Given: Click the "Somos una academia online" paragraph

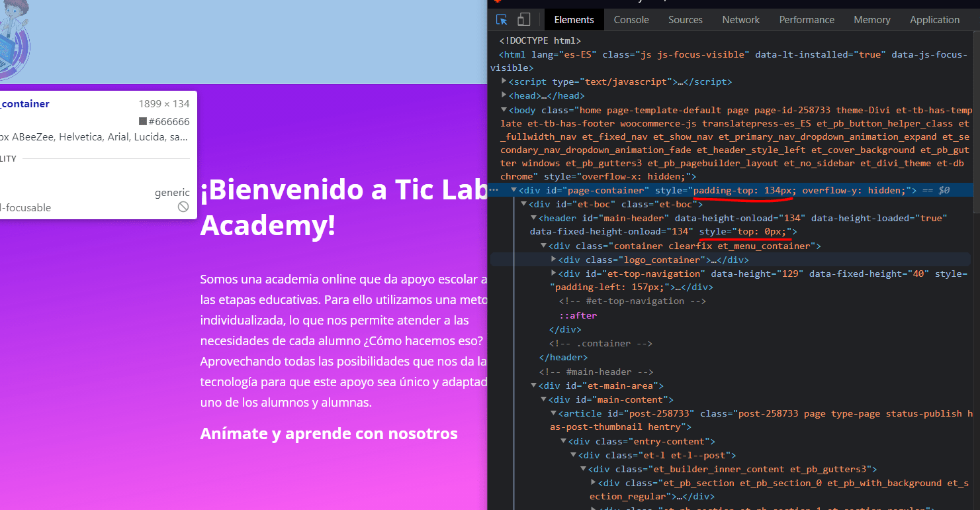Looking at the screenshot, I should tap(344, 340).
